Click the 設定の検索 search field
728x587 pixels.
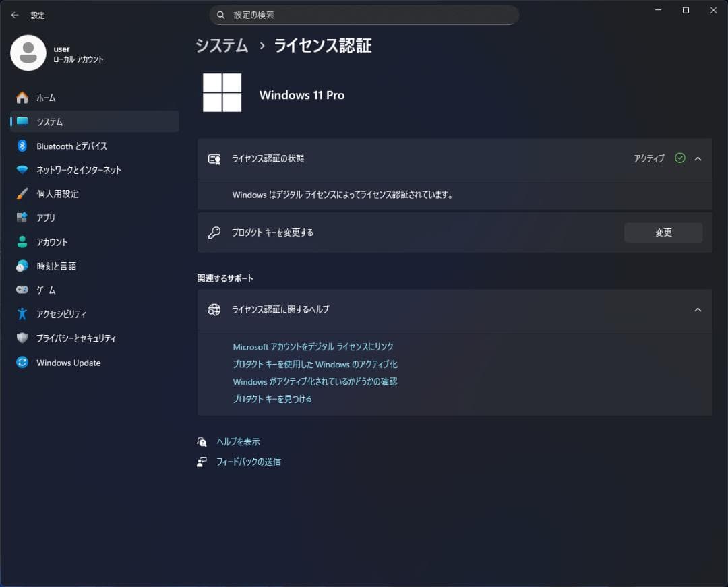364,15
